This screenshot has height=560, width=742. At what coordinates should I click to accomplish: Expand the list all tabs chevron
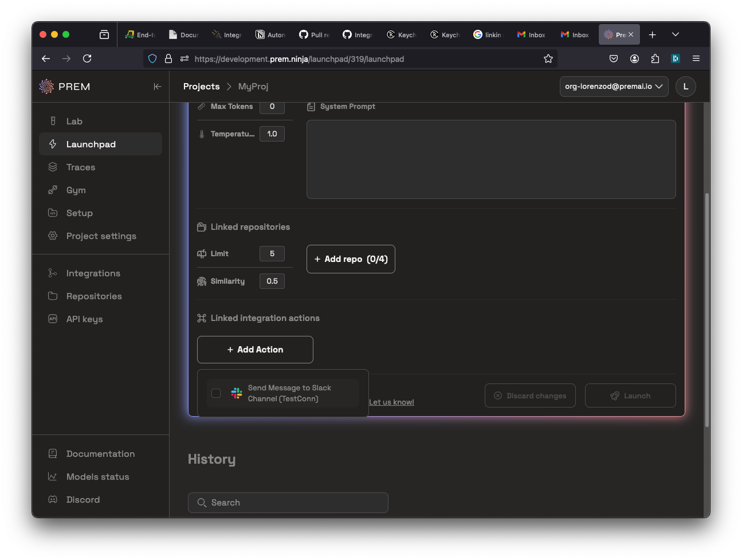point(676,34)
